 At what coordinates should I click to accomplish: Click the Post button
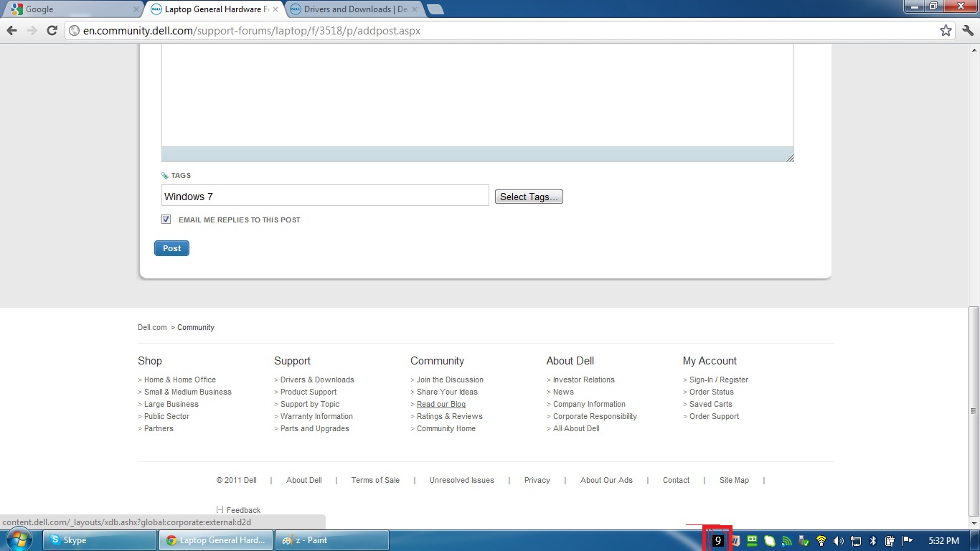(171, 248)
